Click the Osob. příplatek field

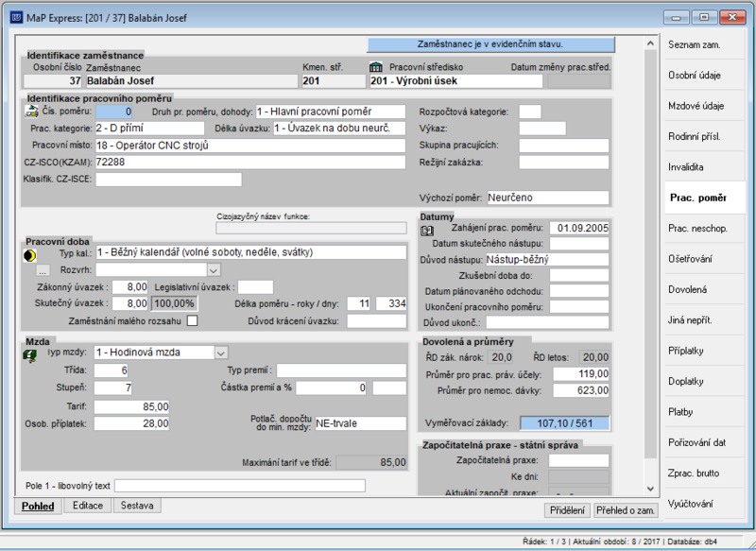[x=131, y=423]
